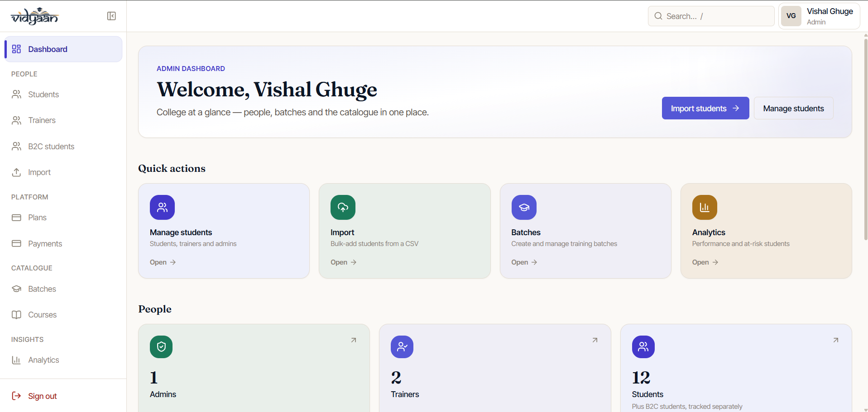Click the green cloud upload Import icon
This screenshot has width=868, height=412.
(x=343, y=207)
